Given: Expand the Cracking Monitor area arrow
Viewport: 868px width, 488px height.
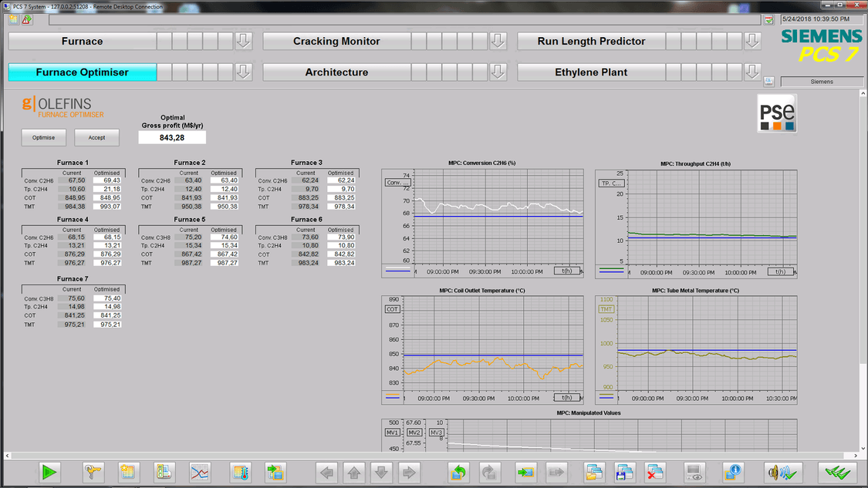Looking at the screenshot, I should [498, 41].
